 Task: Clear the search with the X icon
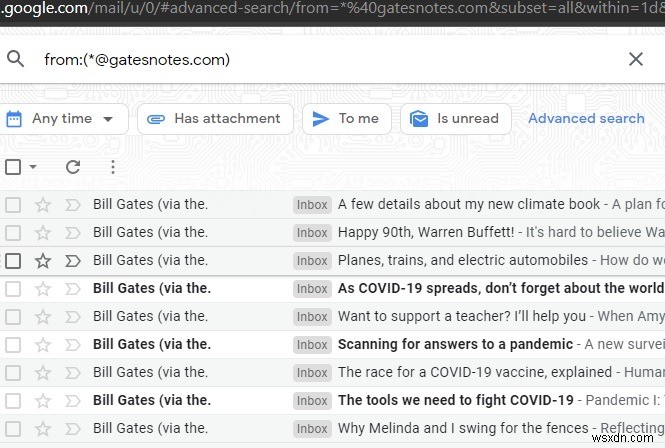[635, 59]
